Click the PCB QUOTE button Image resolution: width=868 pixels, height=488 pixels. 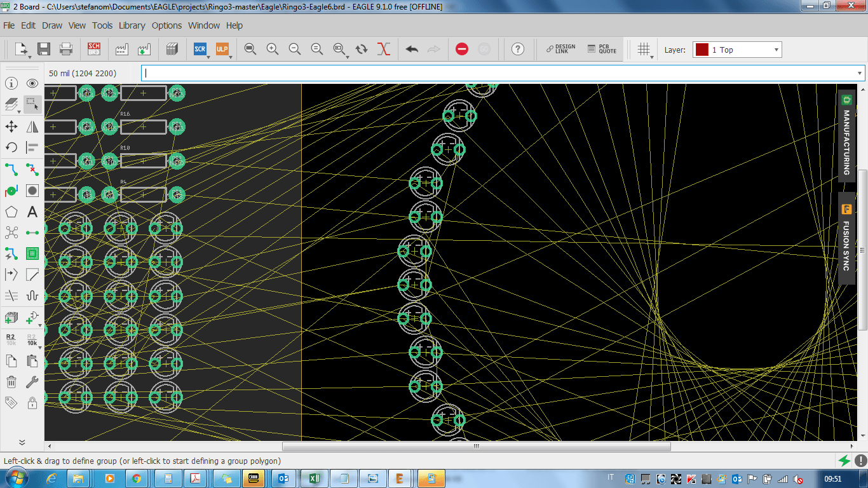[601, 49]
